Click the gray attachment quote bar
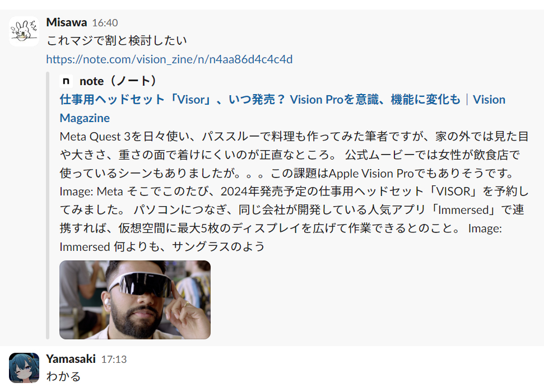This screenshot has height=392, width=544. pos(48,206)
